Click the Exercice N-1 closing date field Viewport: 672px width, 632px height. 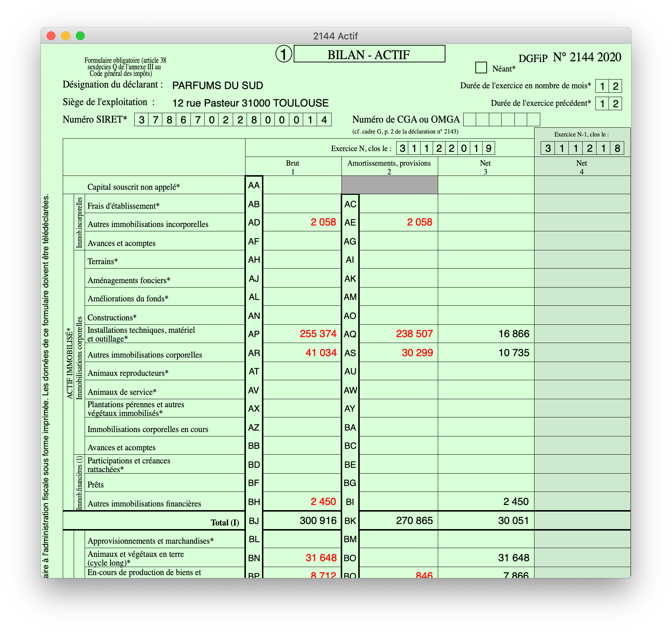point(582,148)
